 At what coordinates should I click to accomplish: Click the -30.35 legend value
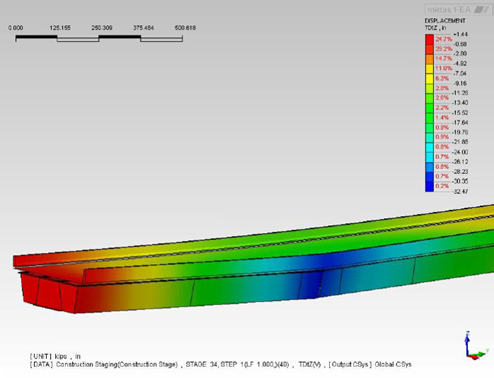460,181
